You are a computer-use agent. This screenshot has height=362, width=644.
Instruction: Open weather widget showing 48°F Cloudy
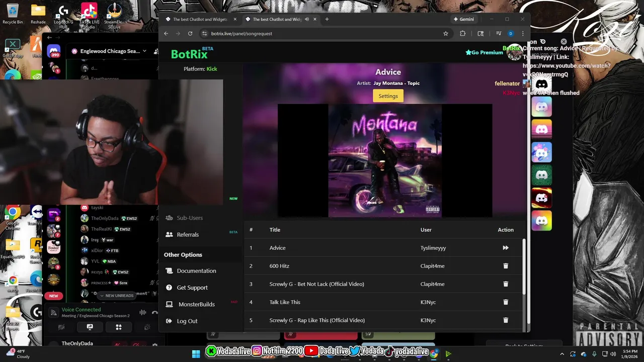click(18, 354)
